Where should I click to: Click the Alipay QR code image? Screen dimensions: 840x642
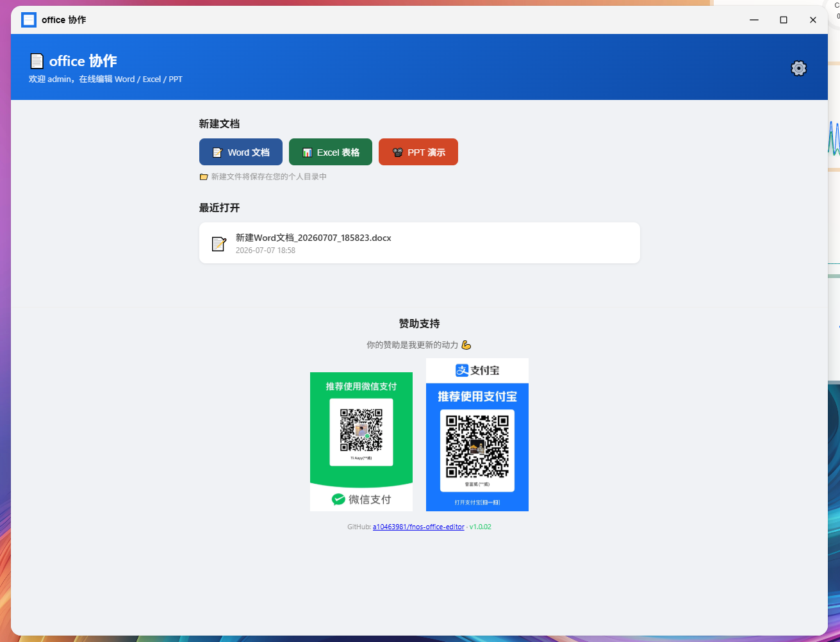pyautogui.click(x=477, y=434)
